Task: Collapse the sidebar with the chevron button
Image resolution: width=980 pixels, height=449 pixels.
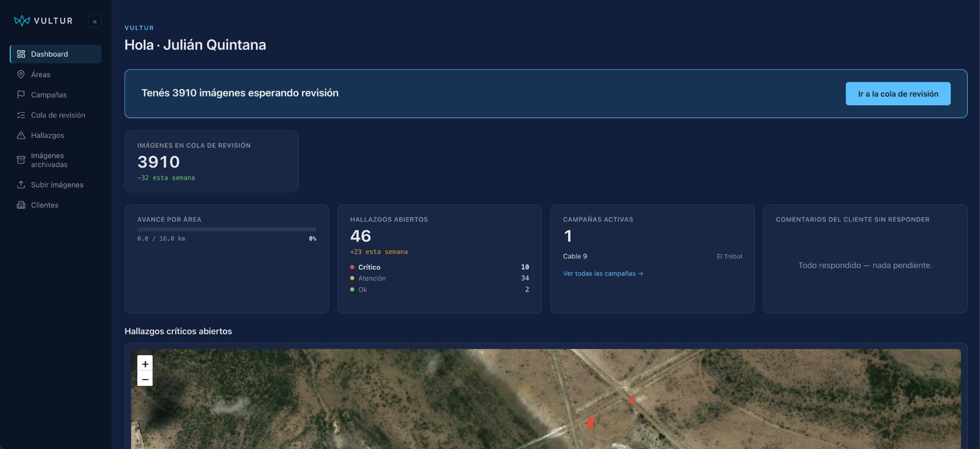Action: click(94, 21)
